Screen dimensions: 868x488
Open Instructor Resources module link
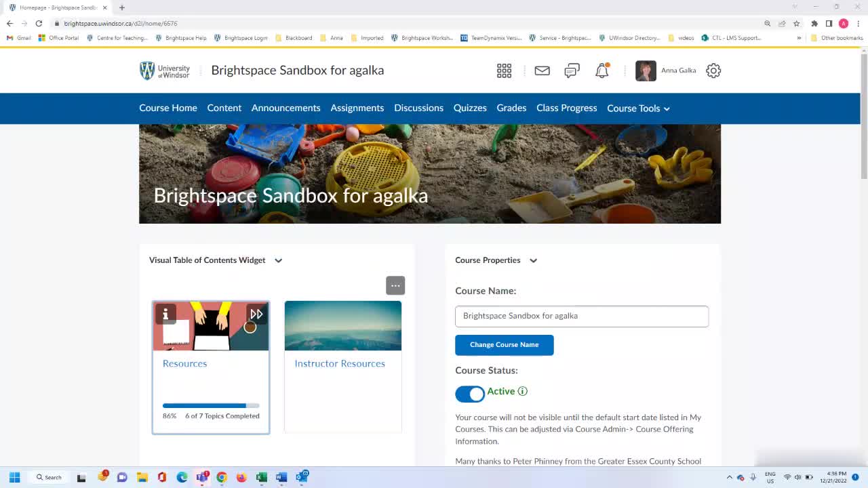tap(340, 363)
